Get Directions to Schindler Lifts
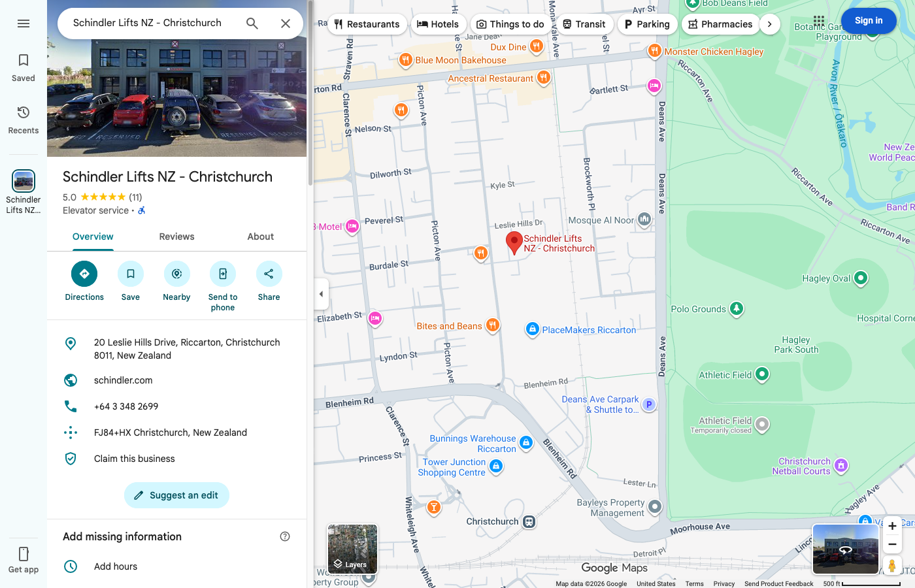The image size is (915, 588). coord(84,282)
